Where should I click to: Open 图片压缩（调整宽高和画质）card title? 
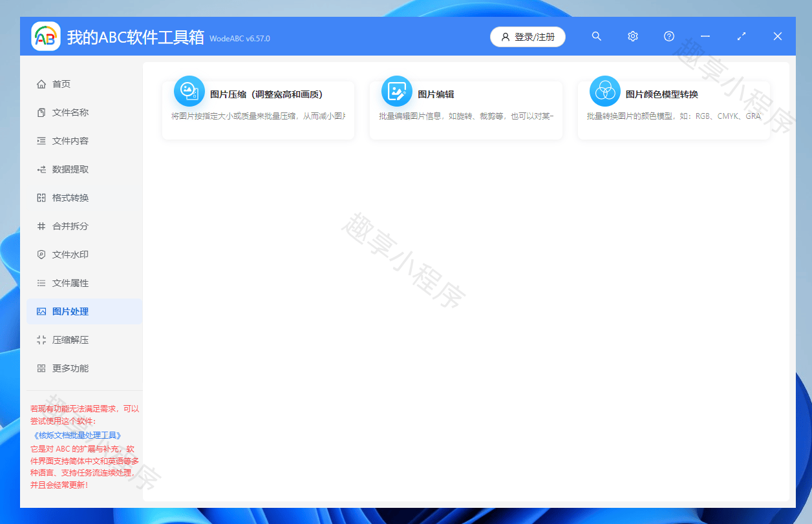[266, 94]
